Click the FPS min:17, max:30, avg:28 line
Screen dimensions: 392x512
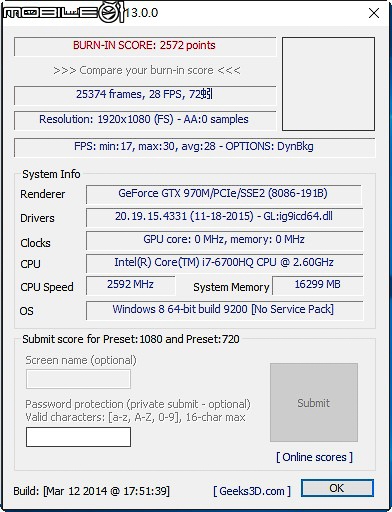194,147
